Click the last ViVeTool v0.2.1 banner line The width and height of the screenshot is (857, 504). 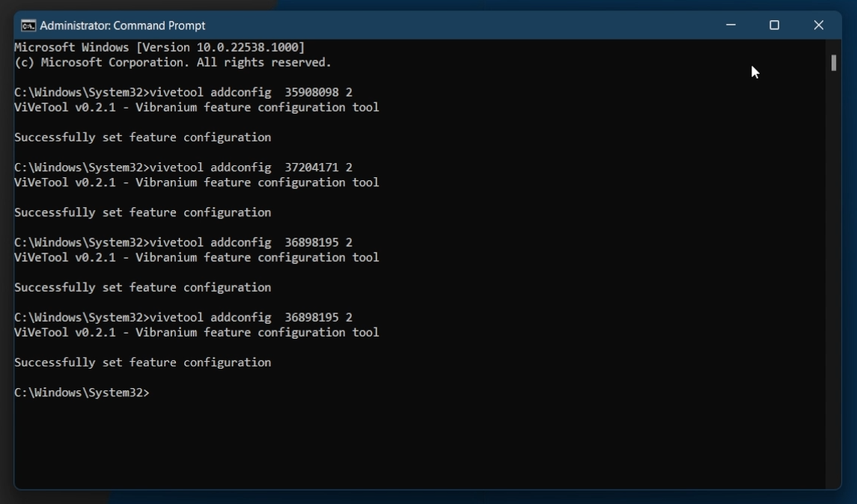point(196,333)
